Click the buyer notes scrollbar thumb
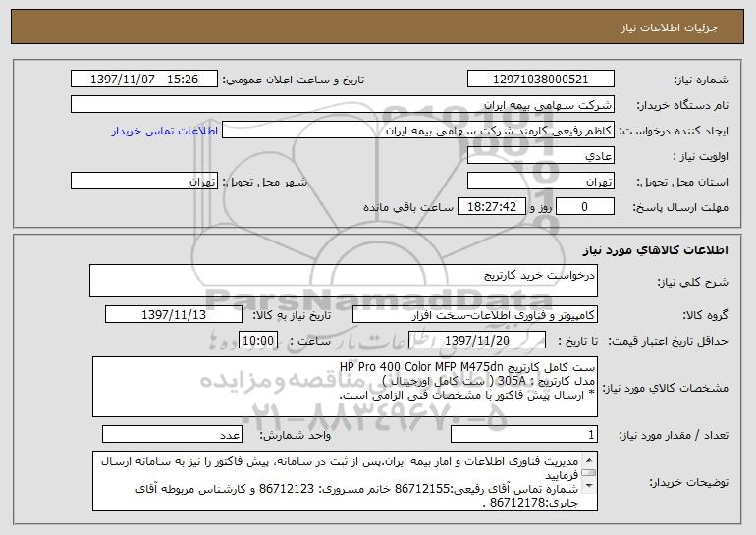 click(x=588, y=472)
